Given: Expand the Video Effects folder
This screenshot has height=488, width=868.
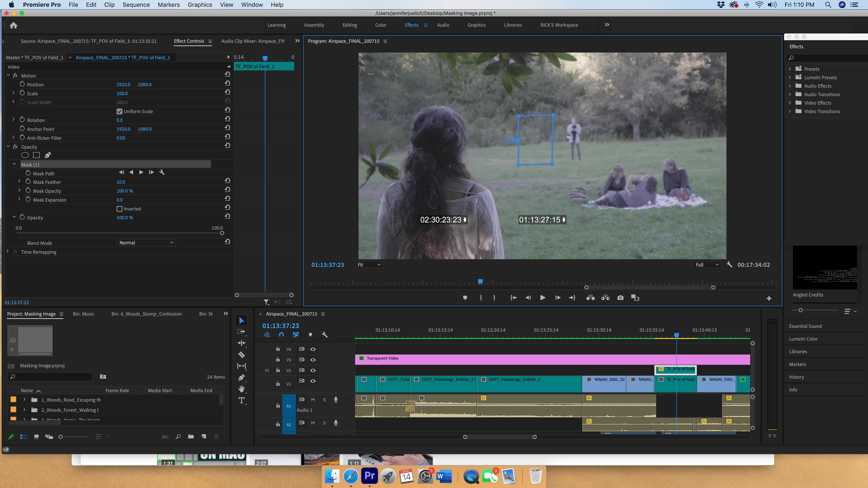Looking at the screenshot, I should pyautogui.click(x=790, y=103).
